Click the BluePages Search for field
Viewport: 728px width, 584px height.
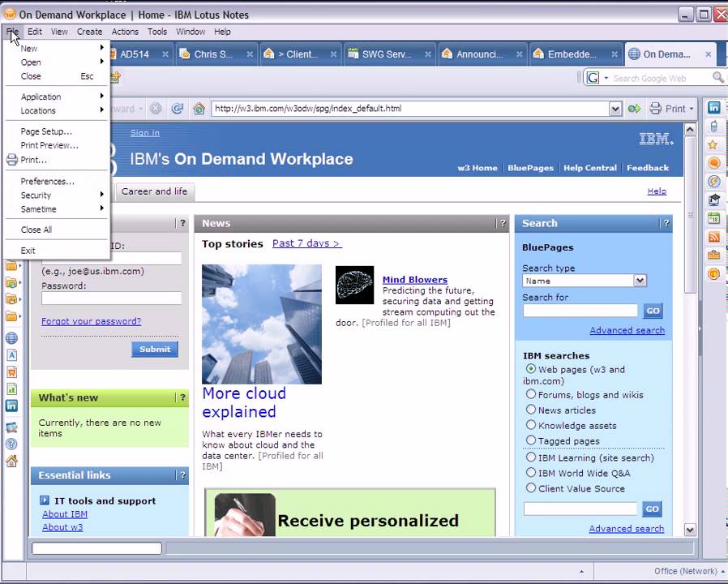580,311
